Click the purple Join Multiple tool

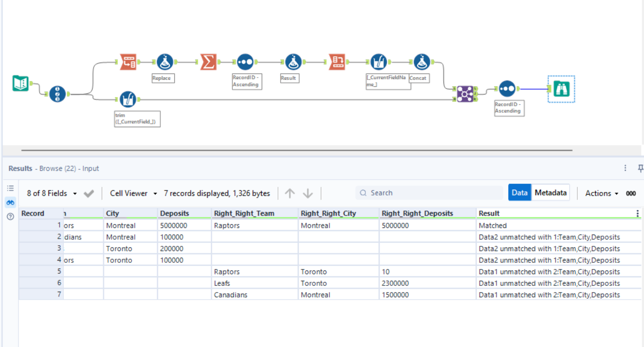(x=465, y=94)
